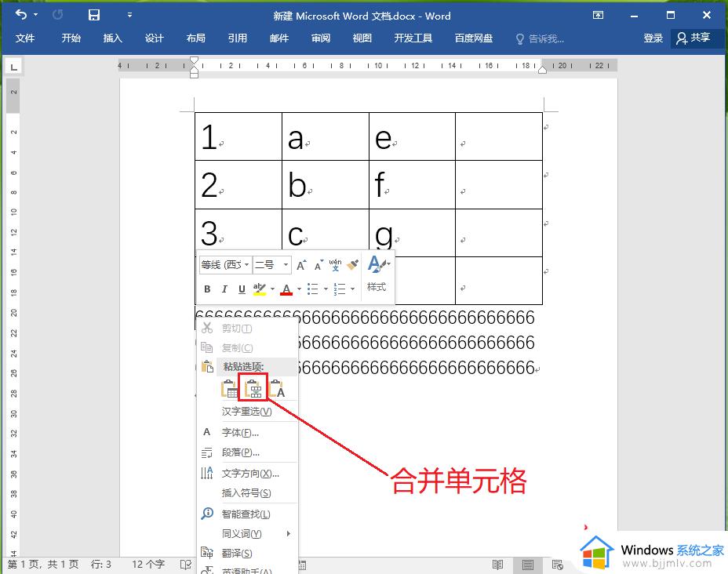Choose first paste option nest table icon

click(x=229, y=388)
